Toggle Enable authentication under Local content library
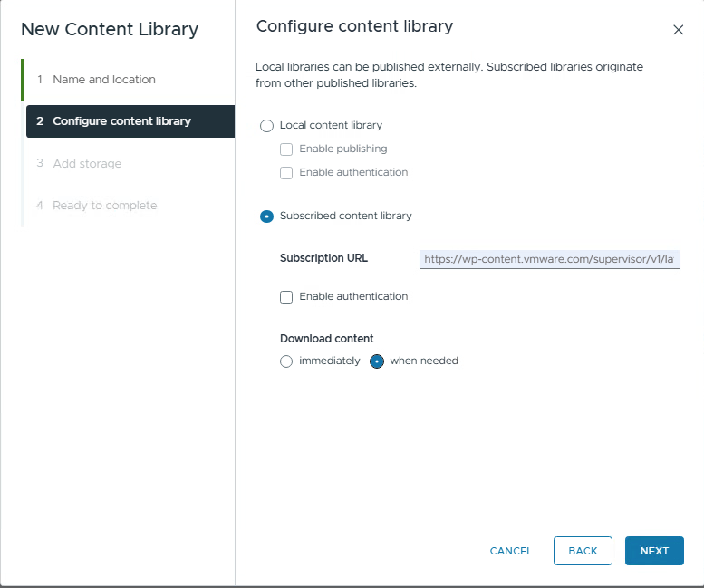Viewport: 704px width, 588px height. coord(286,173)
